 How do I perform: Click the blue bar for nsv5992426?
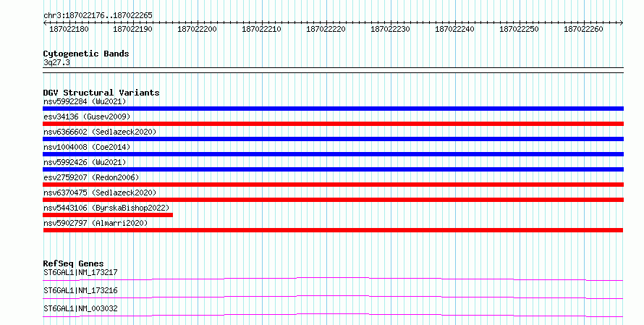point(333,169)
